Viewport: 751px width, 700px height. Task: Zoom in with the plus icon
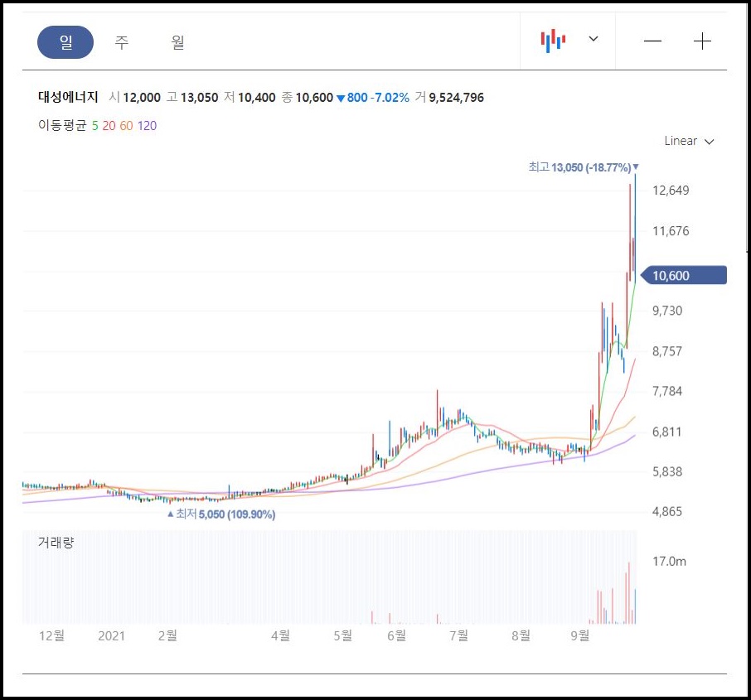pos(702,41)
